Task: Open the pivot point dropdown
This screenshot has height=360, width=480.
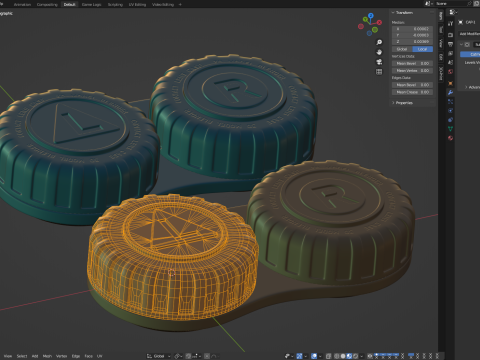Action: [178, 356]
